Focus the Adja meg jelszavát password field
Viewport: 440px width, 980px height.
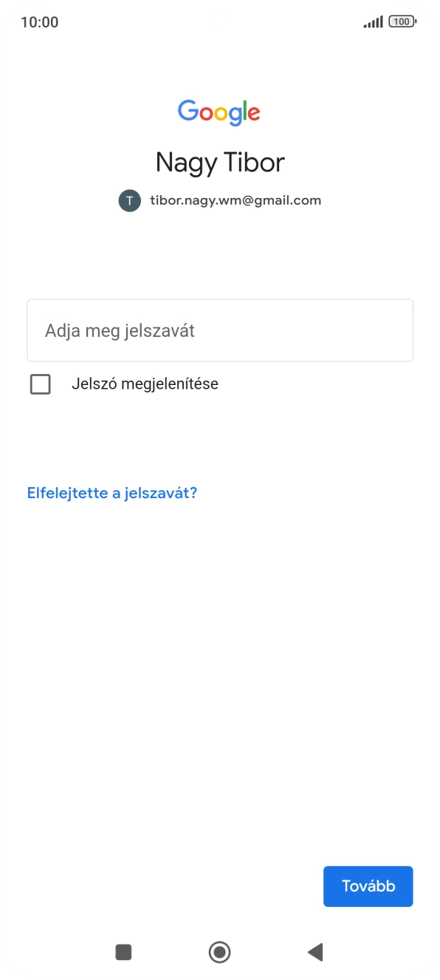click(220, 330)
